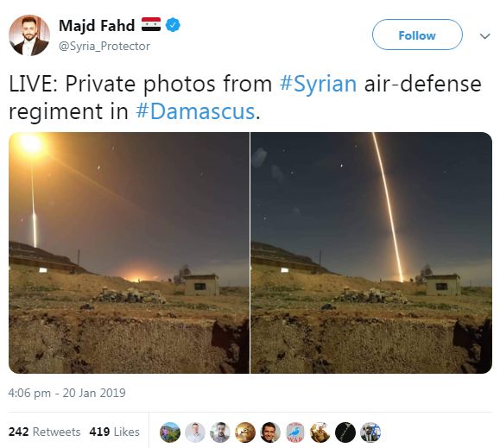
Task: View the 419 Likes list
Action: 115,432
